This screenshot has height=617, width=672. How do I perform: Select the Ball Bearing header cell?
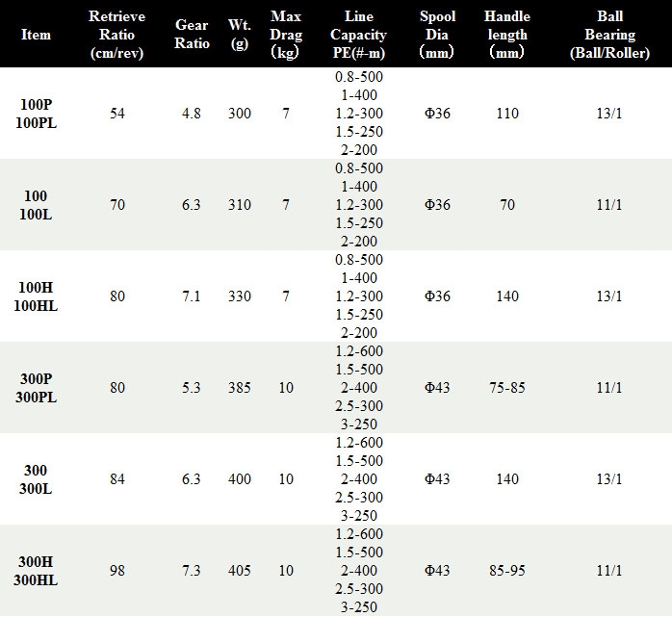[609, 35]
